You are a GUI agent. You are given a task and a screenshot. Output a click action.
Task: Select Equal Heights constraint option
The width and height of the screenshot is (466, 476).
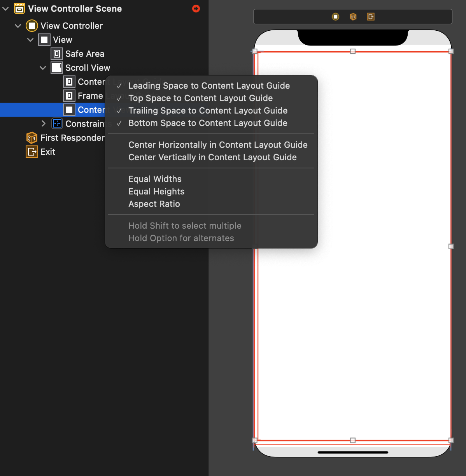coord(211,191)
